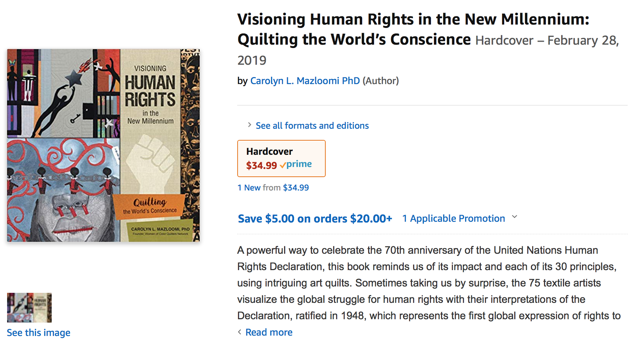Select the small cover thumbnail

pyautogui.click(x=29, y=308)
